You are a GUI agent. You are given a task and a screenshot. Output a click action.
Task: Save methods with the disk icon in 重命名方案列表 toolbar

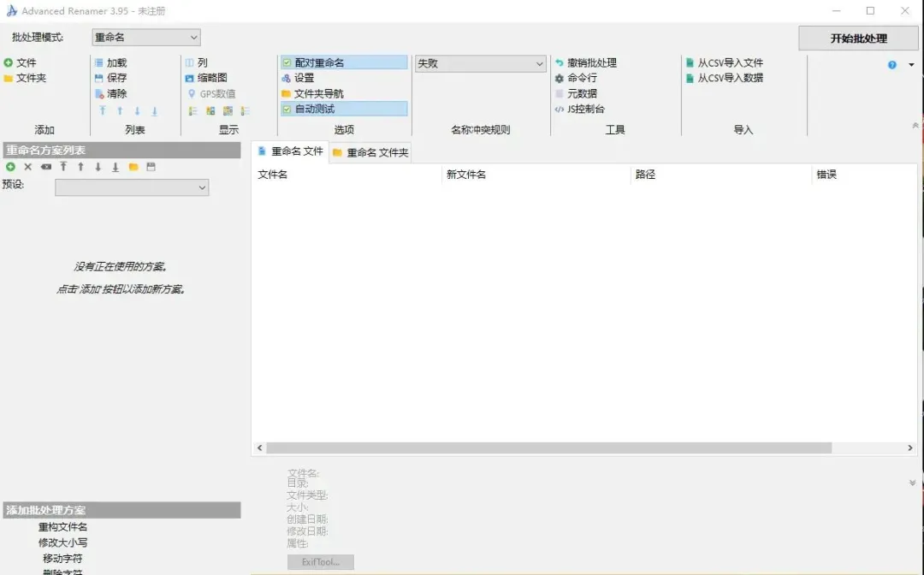click(151, 168)
